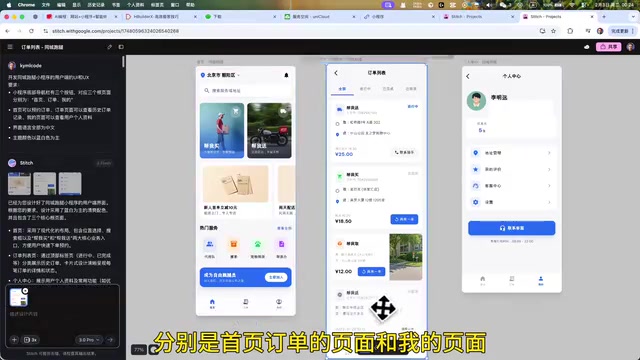Close the active Stitch - Projects tab
The image size is (640, 360).
(x=592, y=17)
